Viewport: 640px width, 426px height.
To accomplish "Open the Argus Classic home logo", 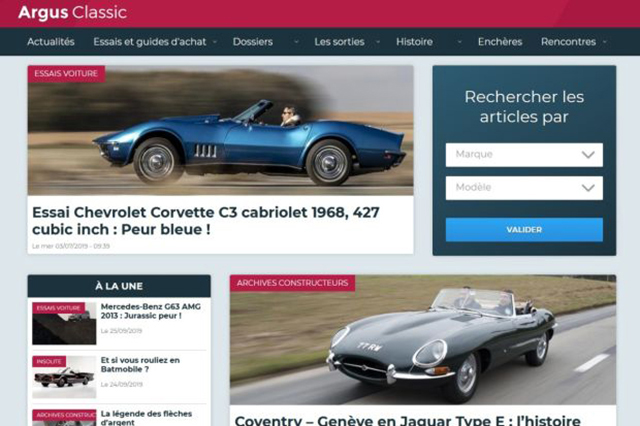I will coord(73,12).
